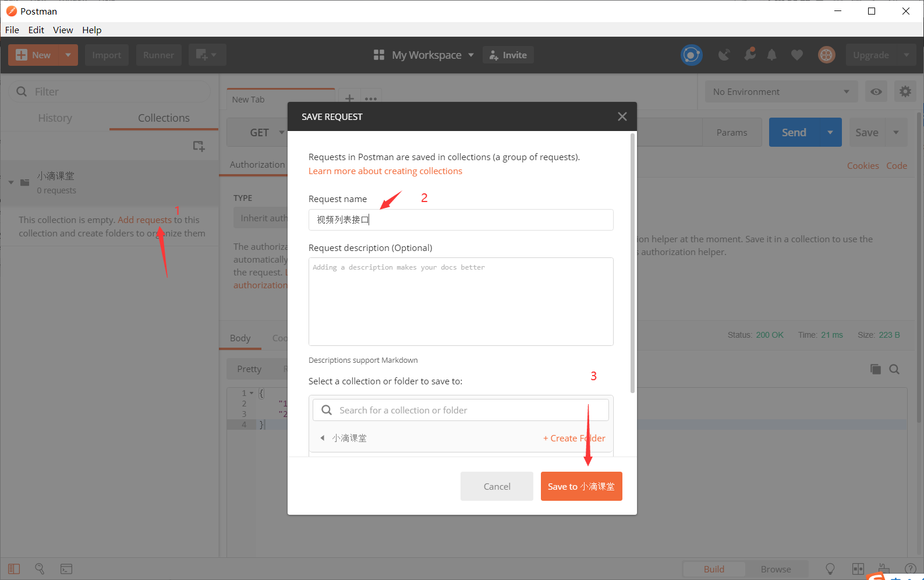Click the collection search field
The height and width of the screenshot is (580, 924).
tap(461, 410)
